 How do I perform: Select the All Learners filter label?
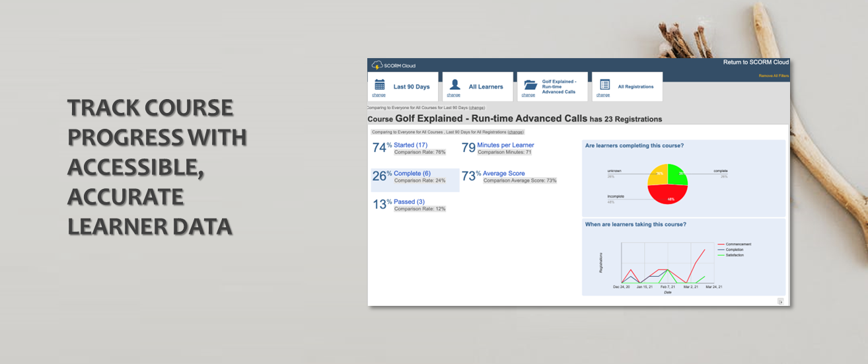(x=486, y=87)
